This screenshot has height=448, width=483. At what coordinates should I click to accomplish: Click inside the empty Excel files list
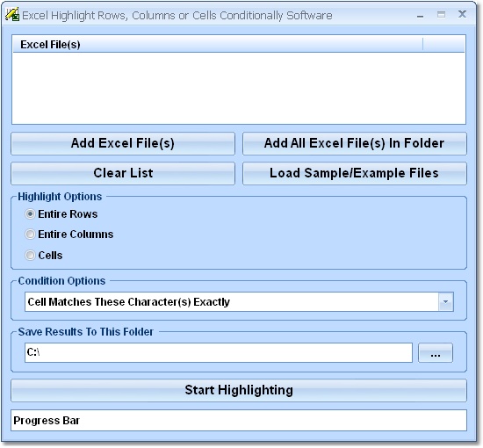(239, 88)
